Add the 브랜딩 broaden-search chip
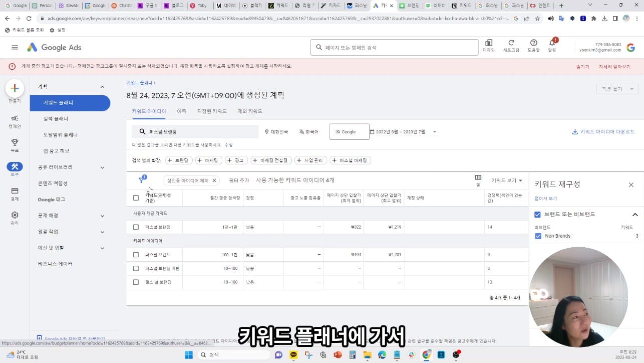The height and width of the screenshot is (363, 644). [178, 160]
